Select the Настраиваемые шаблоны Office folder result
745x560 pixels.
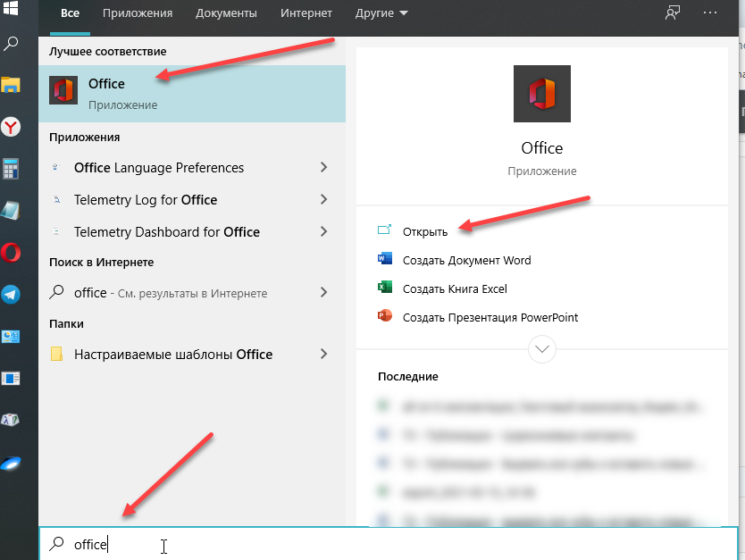(192, 354)
